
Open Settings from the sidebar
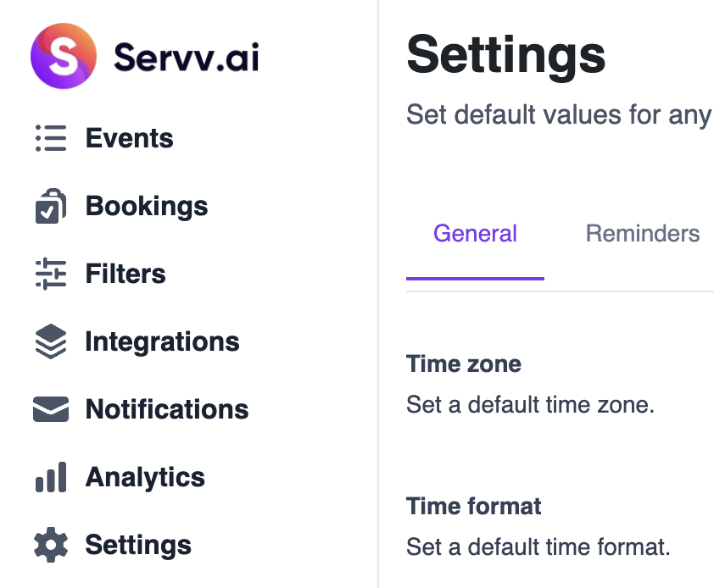137,544
